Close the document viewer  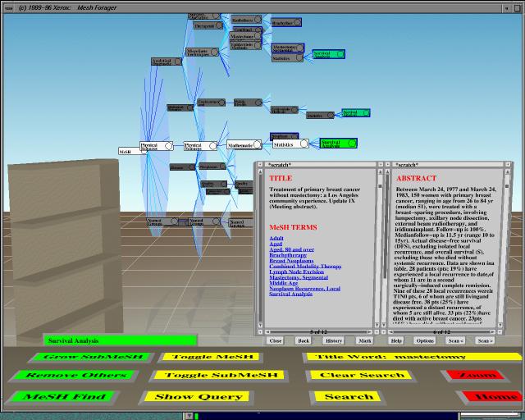[276, 340]
